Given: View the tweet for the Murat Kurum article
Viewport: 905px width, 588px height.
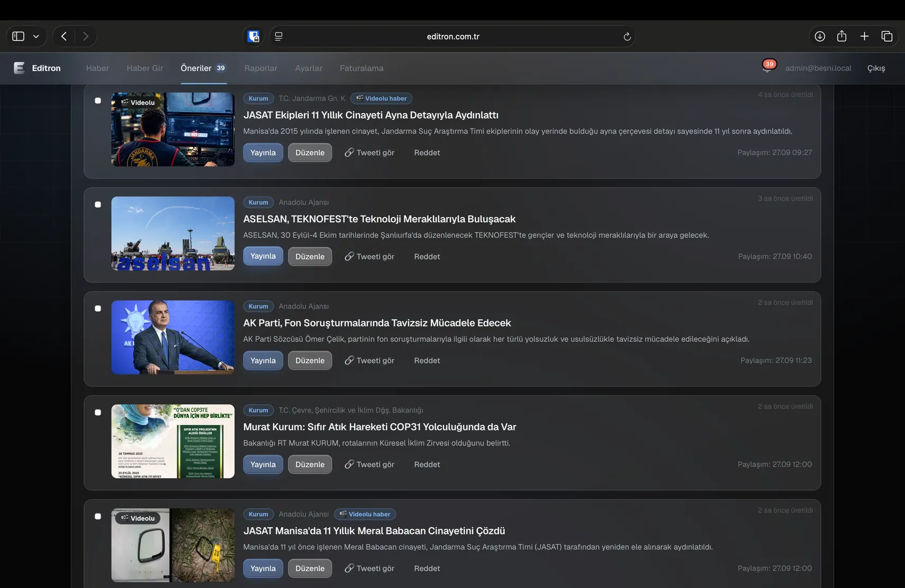Looking at the screenshot, I should pos(370,464).
